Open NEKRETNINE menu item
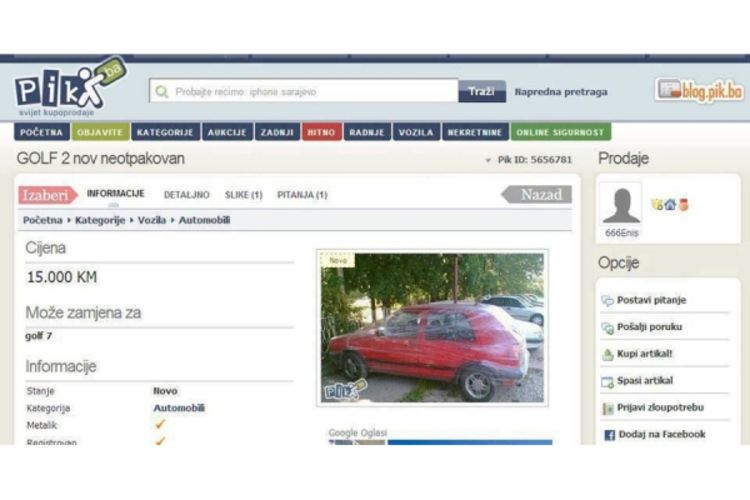Image resolution: width=750 pixels, height=500 pixels. (x=475, y=132)
